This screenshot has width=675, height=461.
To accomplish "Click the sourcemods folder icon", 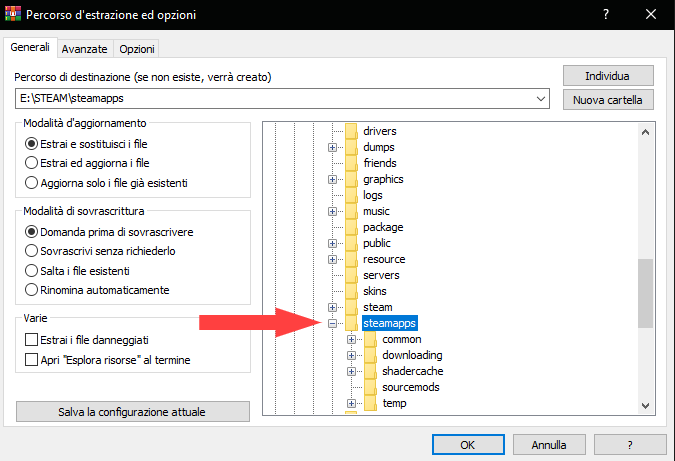I will pos(369,387).
